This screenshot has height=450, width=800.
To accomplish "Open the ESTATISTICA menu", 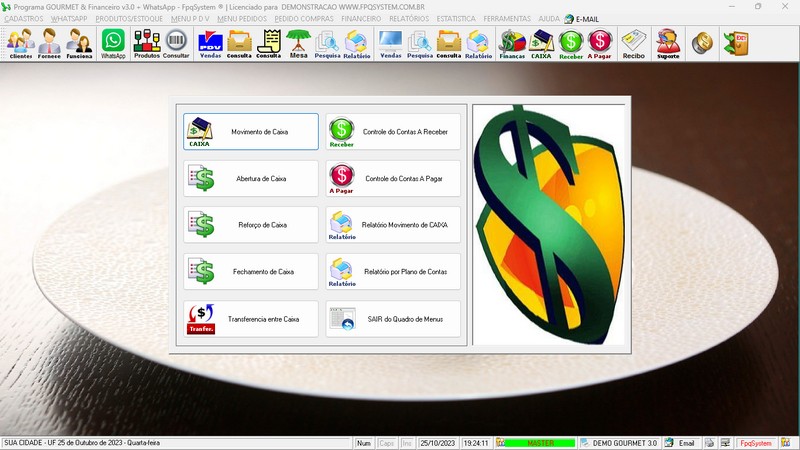I will (x=456, y=19).
